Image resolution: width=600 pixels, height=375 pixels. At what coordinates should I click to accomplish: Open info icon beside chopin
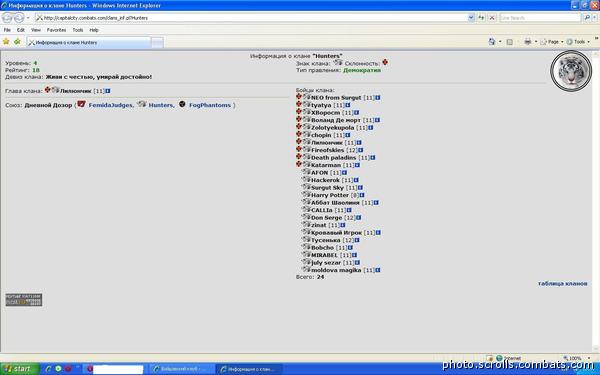347,135
